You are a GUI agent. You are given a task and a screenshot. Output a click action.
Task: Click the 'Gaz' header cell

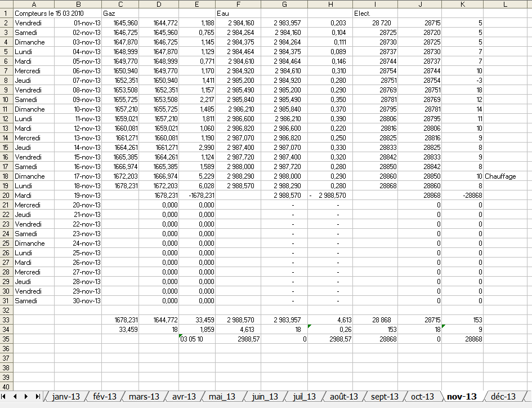point(120,14)
